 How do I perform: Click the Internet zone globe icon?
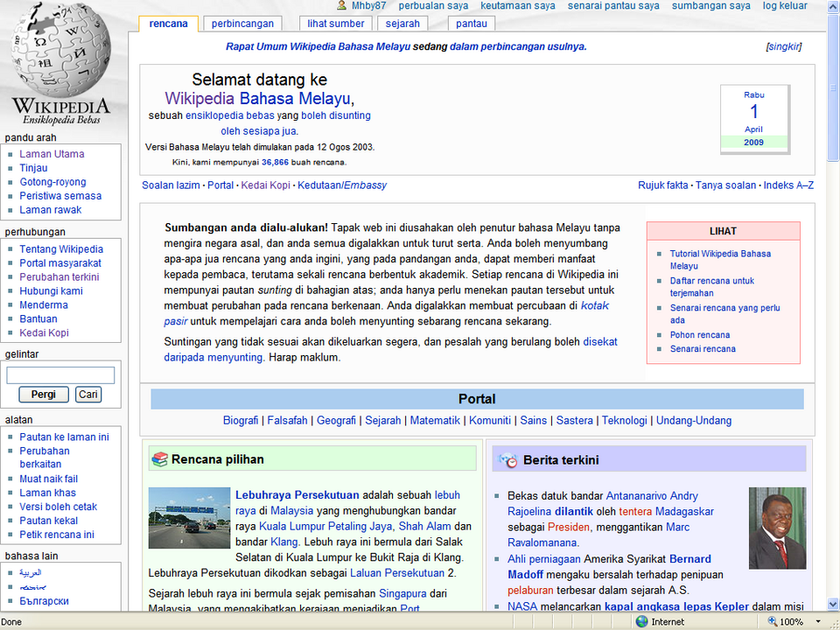click(641, 621)
